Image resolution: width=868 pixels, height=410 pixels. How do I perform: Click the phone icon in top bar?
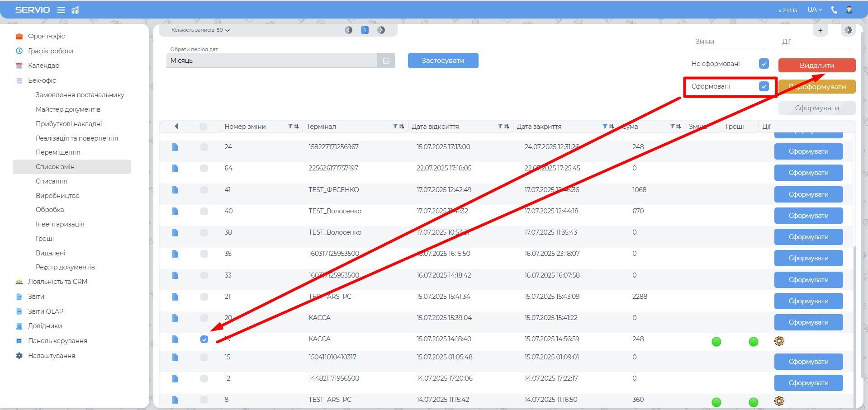(834, 9)
